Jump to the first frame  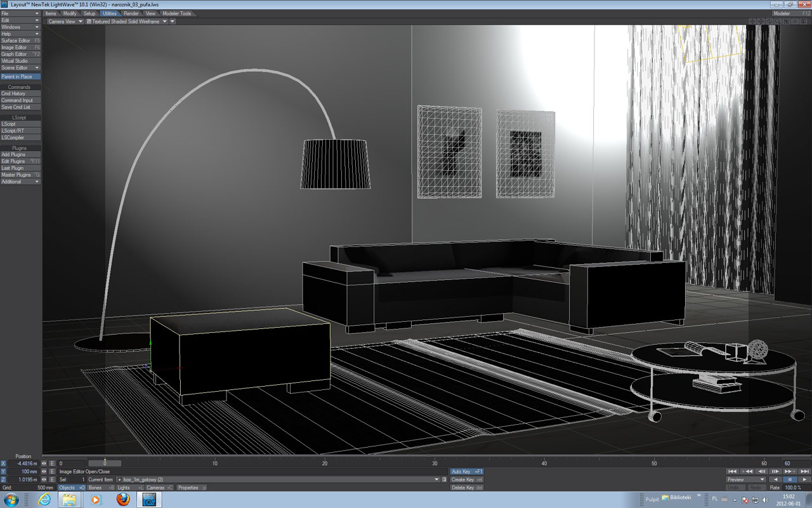732,471
